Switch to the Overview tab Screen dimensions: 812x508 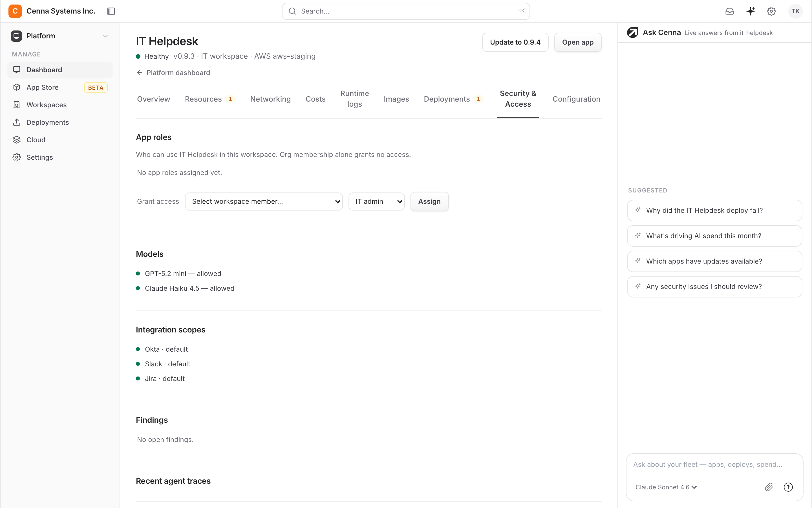153,99
